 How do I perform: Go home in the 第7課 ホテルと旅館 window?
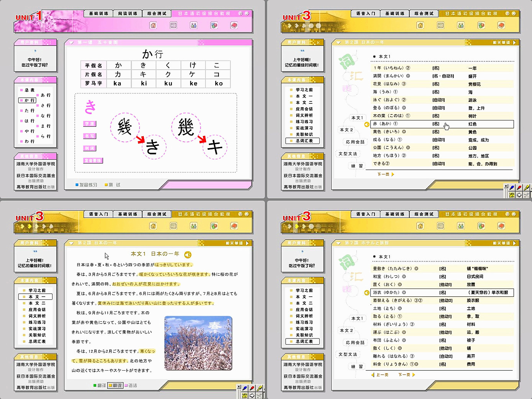pyautogui.click(x=420, y=226)
